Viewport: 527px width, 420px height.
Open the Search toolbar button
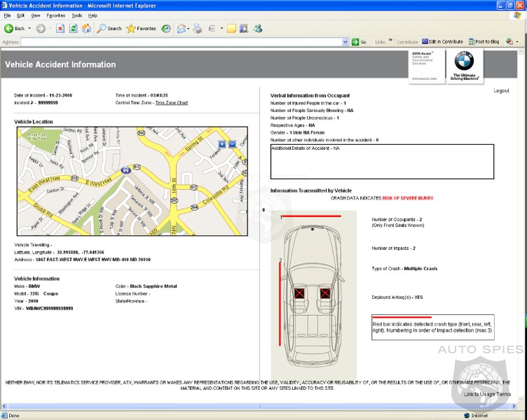[109, 29]
